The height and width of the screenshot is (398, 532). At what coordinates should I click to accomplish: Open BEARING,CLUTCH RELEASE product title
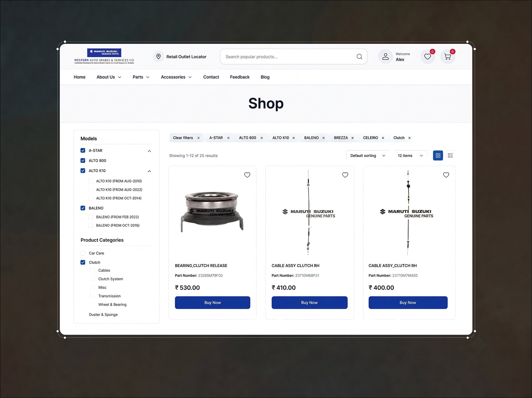pos(201,266)
